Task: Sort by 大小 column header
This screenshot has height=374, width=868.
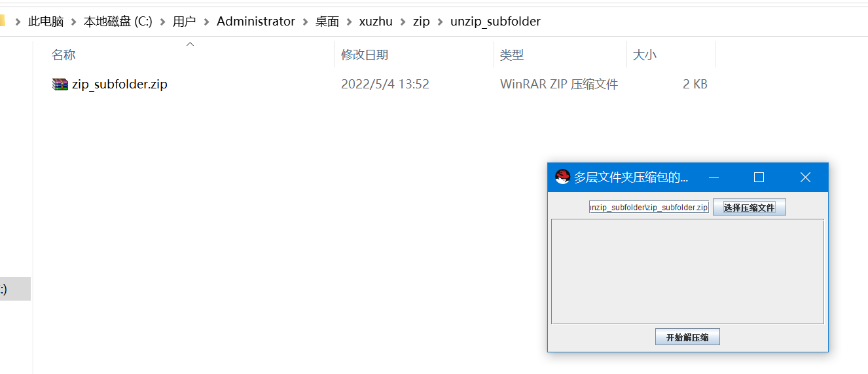Action: click(x=645, y=55)
